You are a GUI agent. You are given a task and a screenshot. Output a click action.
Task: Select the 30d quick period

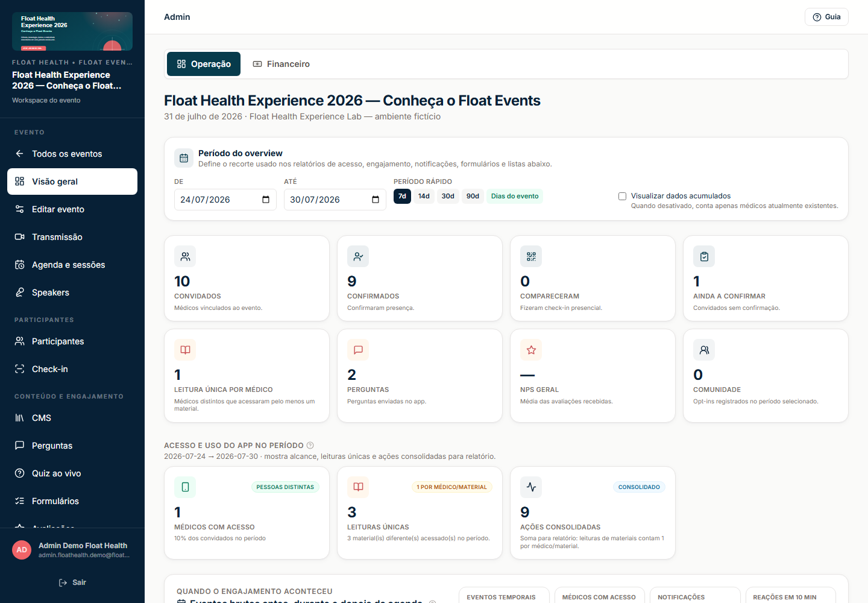(x=448, y=196)
